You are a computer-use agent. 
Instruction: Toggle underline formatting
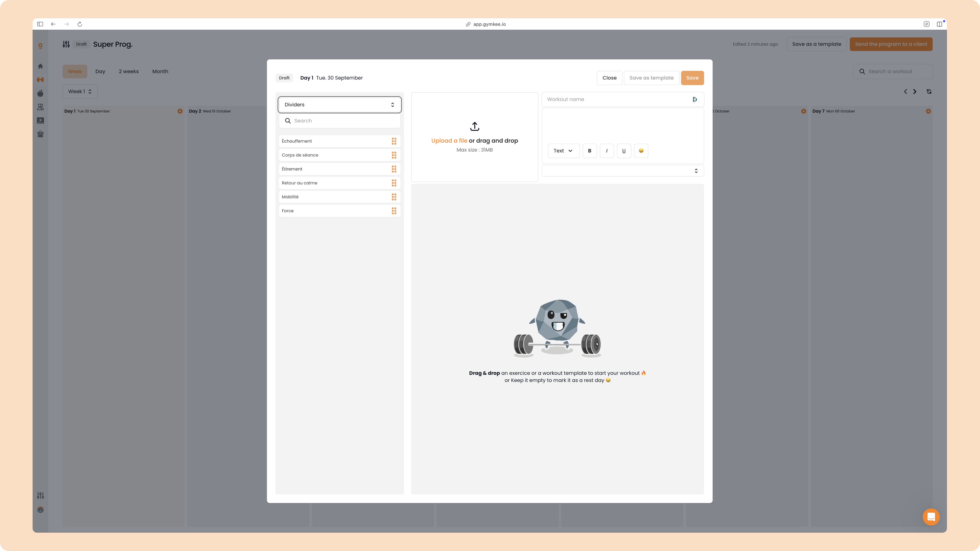[x=624, y=151]
